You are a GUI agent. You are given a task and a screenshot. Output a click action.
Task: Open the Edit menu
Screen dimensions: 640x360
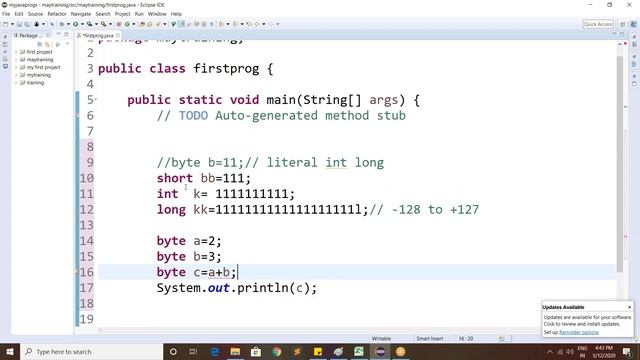click(19, 14)
